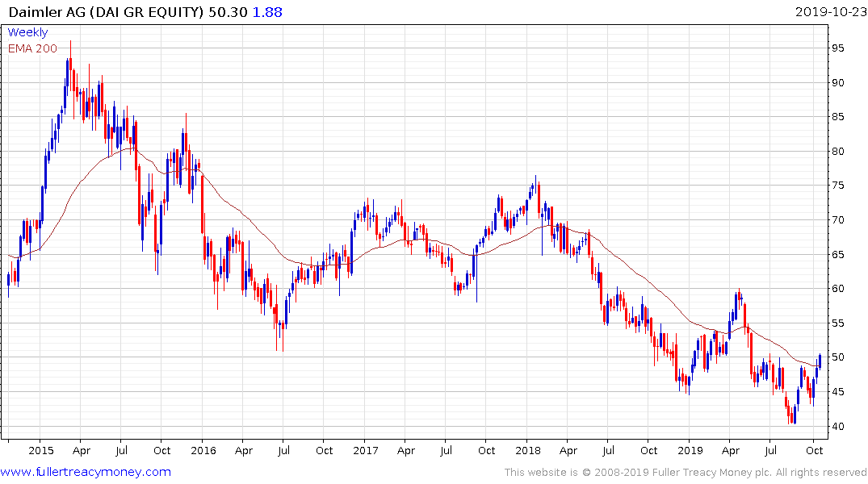Click the 95 price axis label
The width and height of the screenshot is (868, 484).
[837, 48]
